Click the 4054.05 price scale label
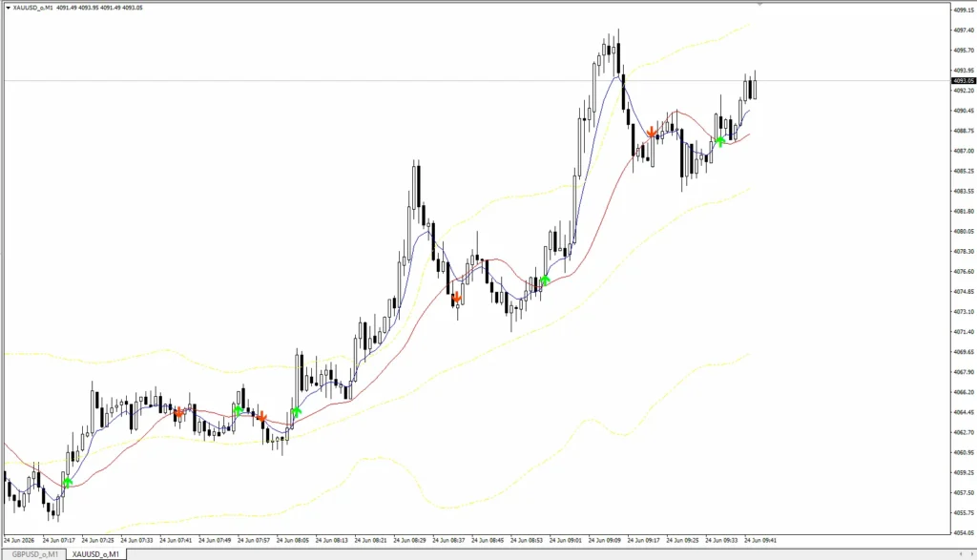Screen dimensions: 977x560 click(964, 533)
